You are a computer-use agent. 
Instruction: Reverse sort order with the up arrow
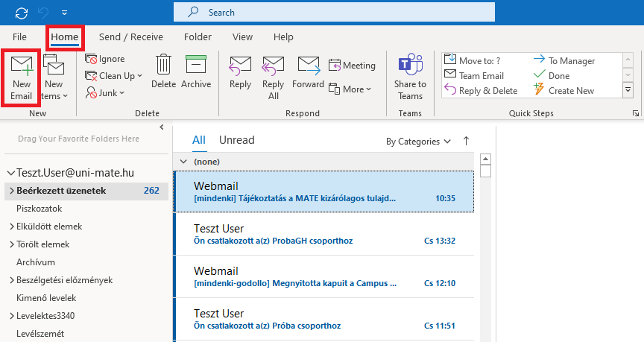click(x=466, y=142)
